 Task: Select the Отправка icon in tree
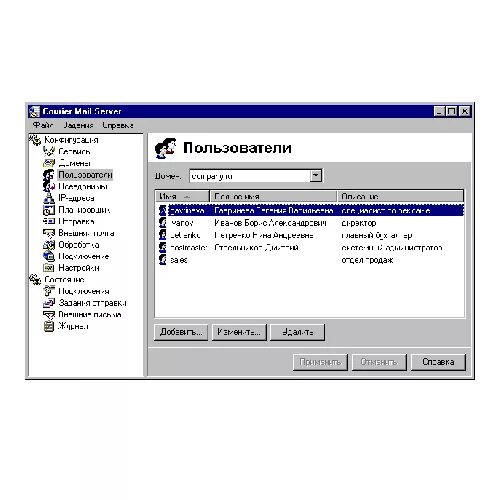coord(49,221)
